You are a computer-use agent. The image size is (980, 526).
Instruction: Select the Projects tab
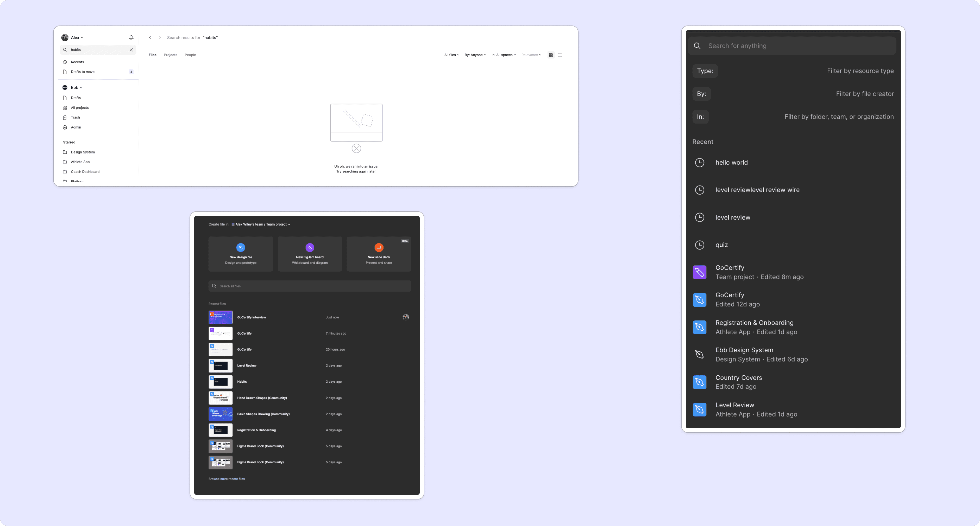click(x=171, y=55)
